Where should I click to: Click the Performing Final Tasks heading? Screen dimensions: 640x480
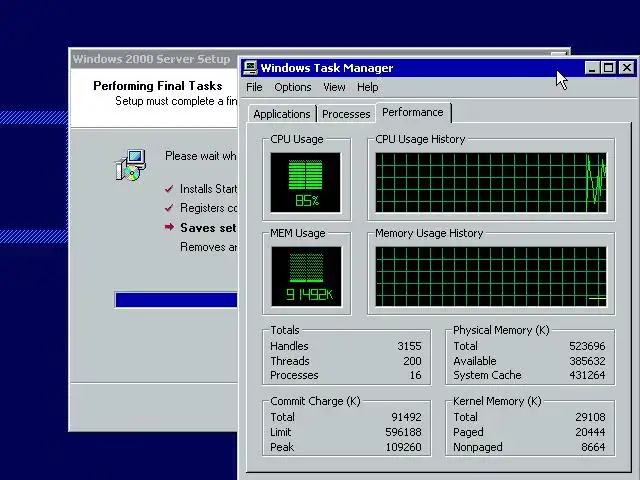point(158,86)
